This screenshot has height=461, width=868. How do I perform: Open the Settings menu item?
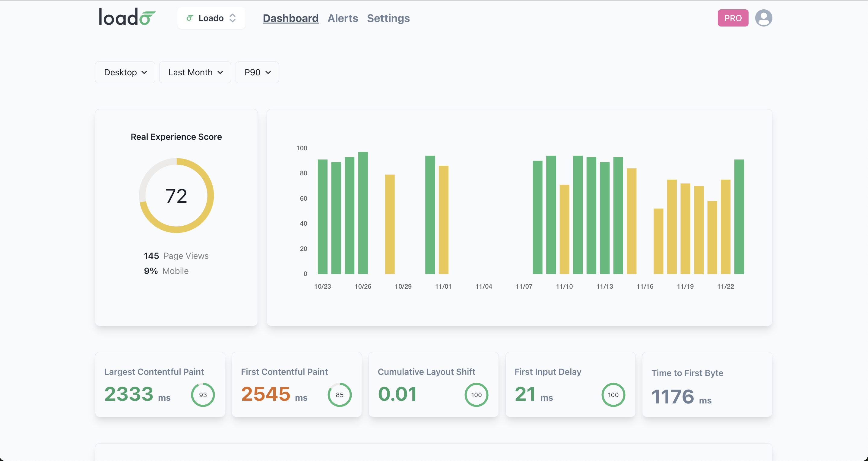click(388, 18)
